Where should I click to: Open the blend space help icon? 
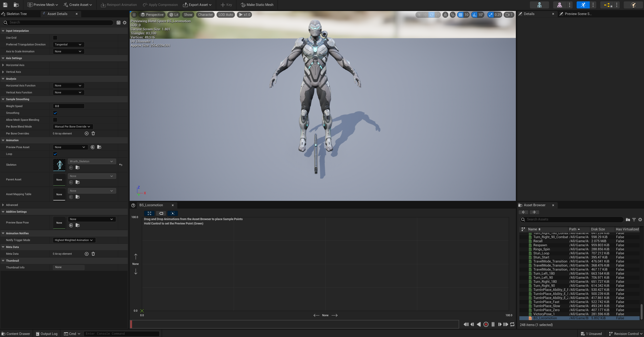(133, 205)
